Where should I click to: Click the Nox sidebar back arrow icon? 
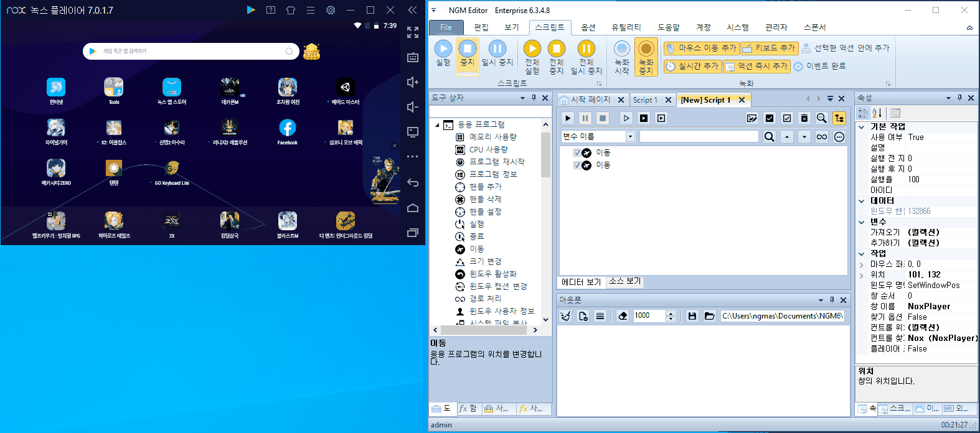[412, 182]
